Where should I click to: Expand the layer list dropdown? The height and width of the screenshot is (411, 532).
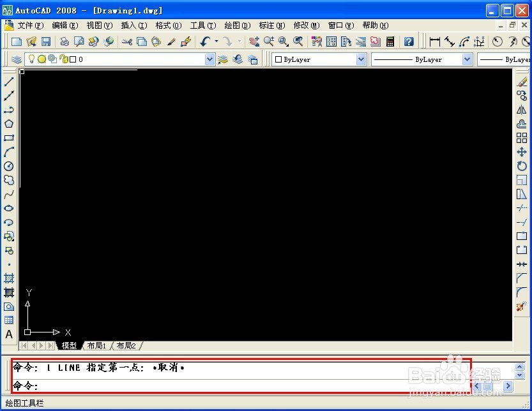coord(209,59)
